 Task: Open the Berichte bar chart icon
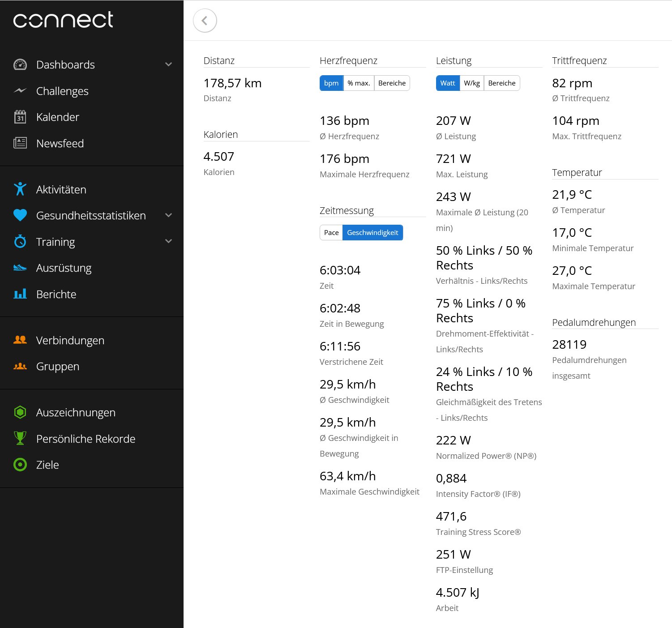pyautogui.click(x=20, y=294)
